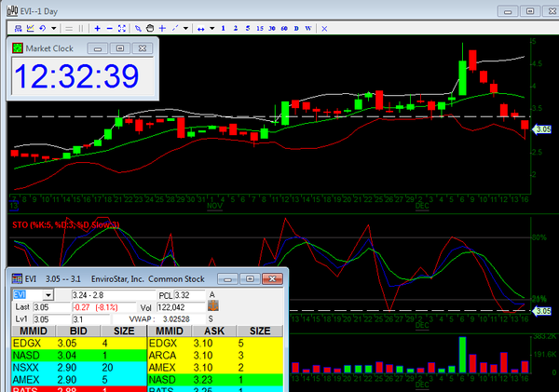Screen dimensions: 559x392
Task: Click the zoom in plus icon
Action: 98,29
